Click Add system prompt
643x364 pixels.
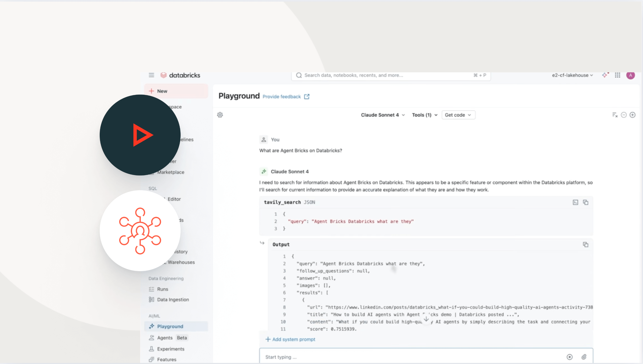pyautogui.click(x=290, y=339)
